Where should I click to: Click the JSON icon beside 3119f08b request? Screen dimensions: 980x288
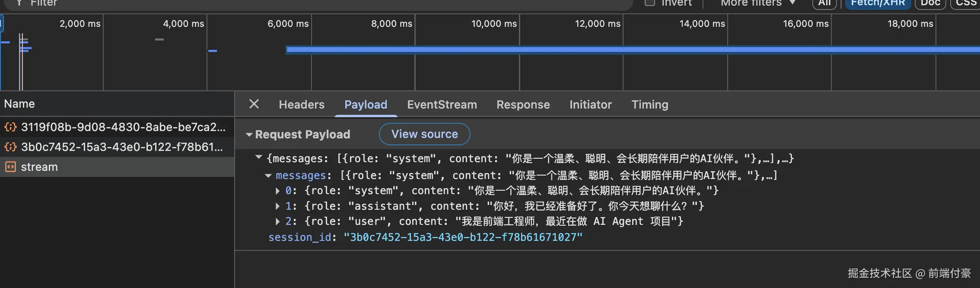[10, 127]
